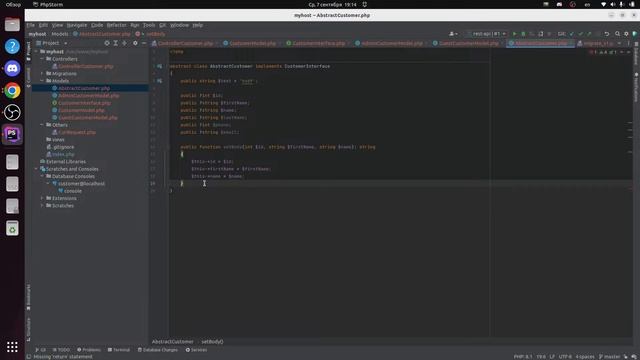Open run configuration dropdown
Image resolution: width=640 pixels, height=360 pixels.
point(488,34)
